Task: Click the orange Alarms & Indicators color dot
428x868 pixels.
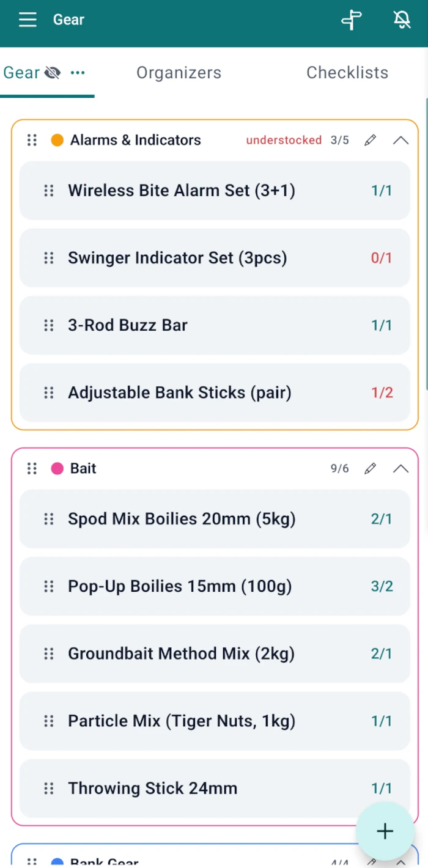Action: (57, 141)
